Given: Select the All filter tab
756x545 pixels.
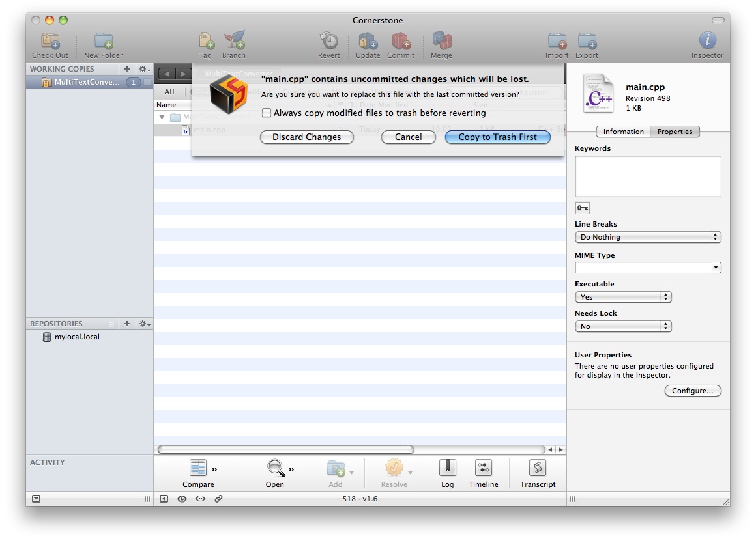Looking at the screenshot, I should [169, 92].
